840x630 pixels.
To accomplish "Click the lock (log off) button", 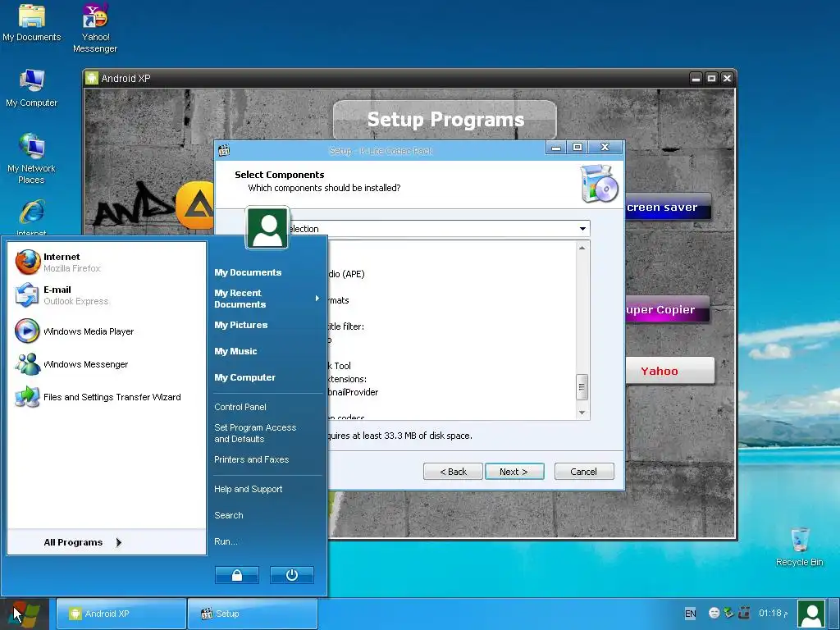I will [x=237, y=575].
